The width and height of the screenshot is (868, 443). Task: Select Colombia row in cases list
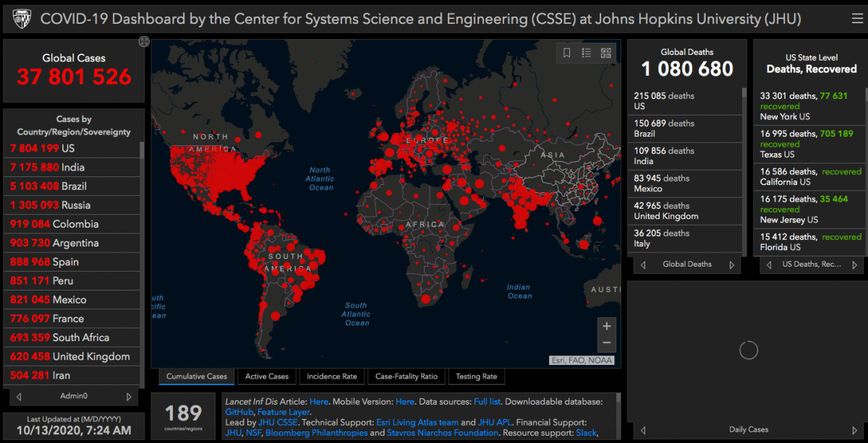tap(72, 224)
